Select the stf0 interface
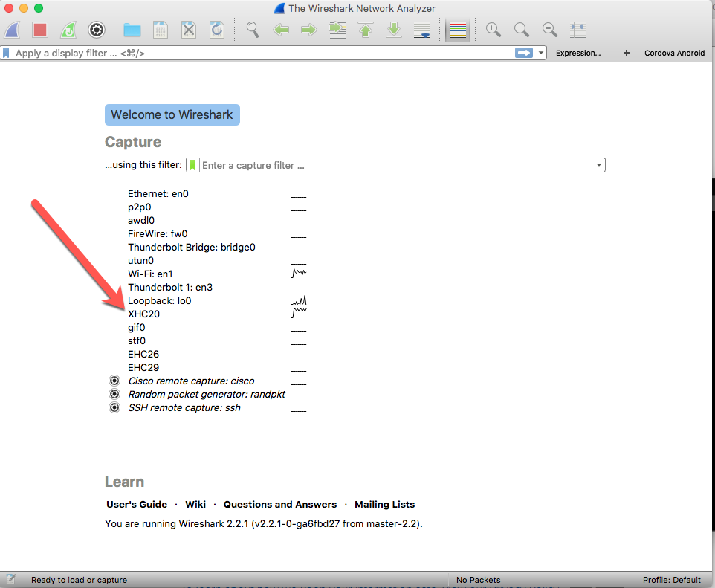The height and width of the screenshot is (588, 715). coord(137,340)
